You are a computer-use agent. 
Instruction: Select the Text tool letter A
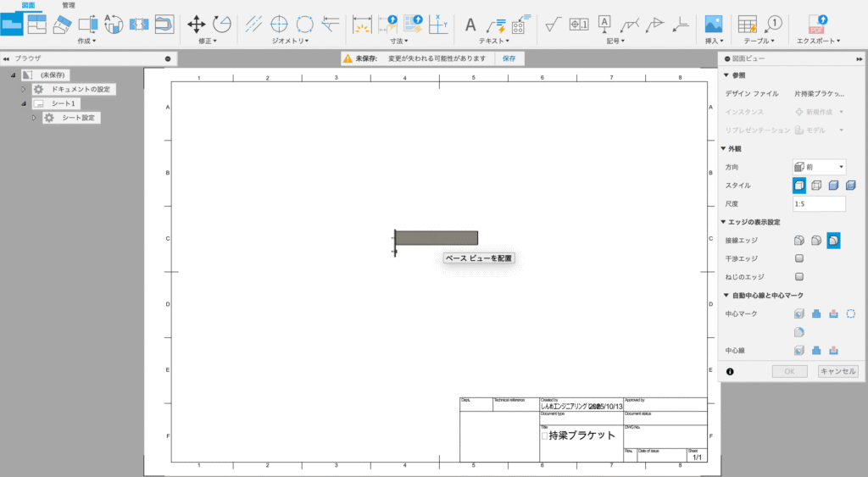point(470,25)
